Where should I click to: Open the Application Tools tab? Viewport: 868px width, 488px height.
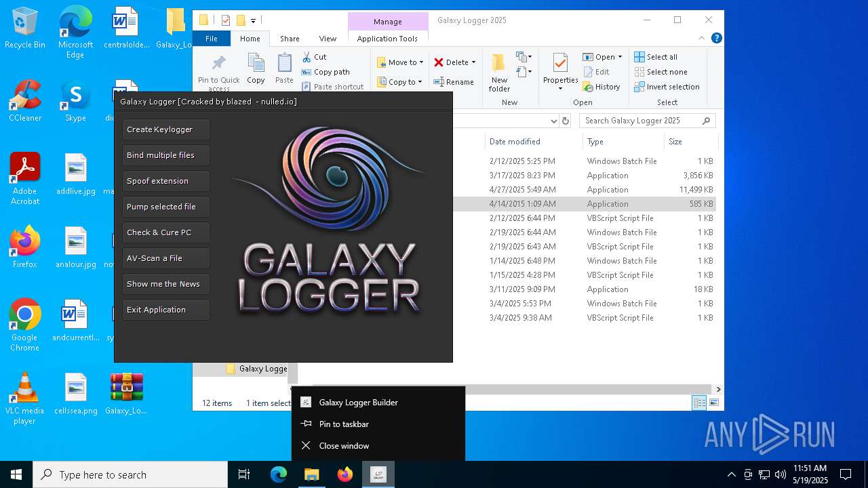(387, 39)
